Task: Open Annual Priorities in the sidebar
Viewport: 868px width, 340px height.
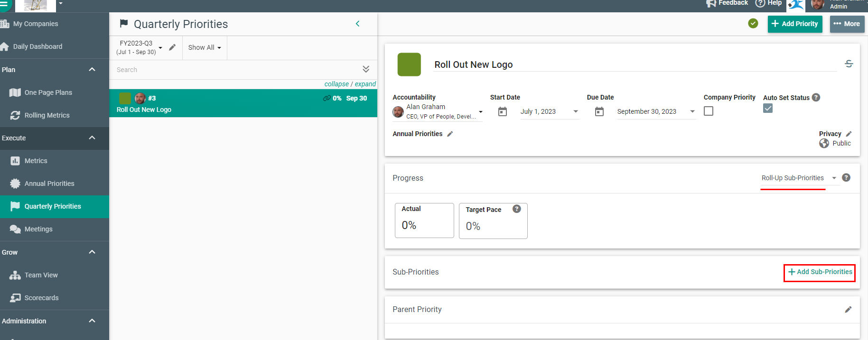Action: (49, 184)
